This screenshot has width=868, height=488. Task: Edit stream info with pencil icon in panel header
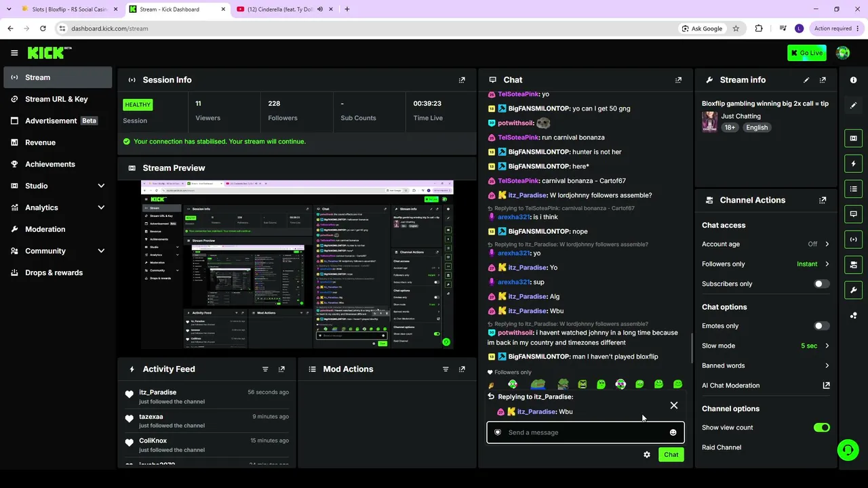tap(806, 80)
